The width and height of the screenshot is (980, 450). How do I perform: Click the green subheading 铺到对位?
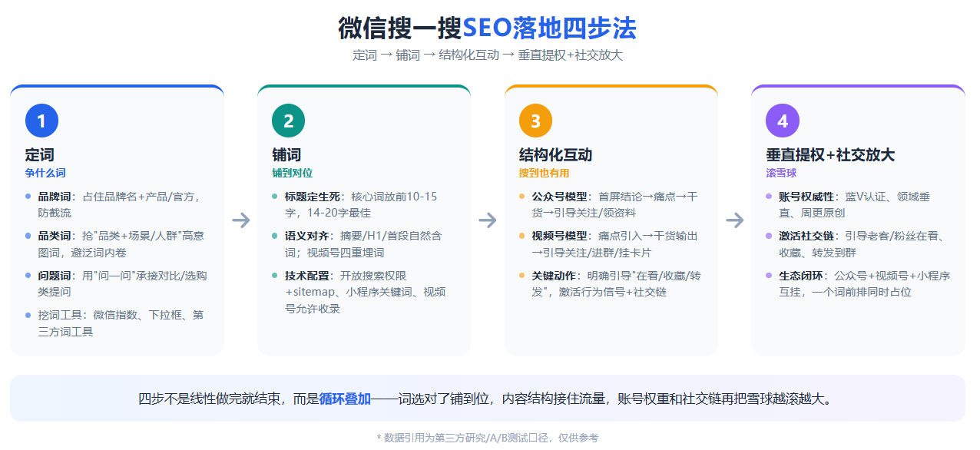coord(293,173)
